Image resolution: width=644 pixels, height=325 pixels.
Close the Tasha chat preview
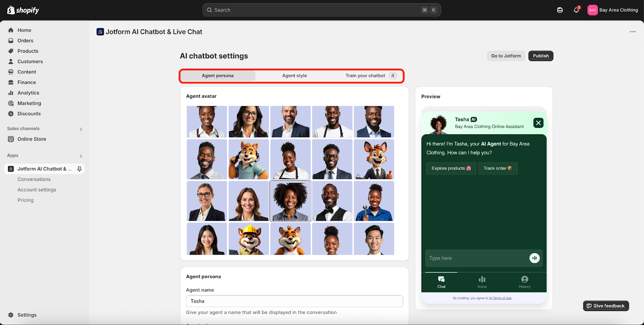538,123
